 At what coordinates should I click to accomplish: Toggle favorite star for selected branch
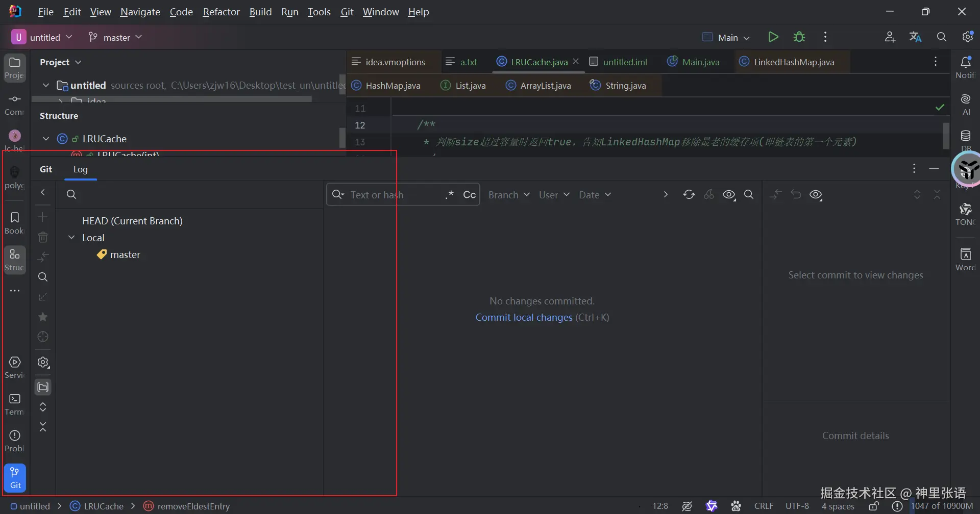(x=43, y=317)
